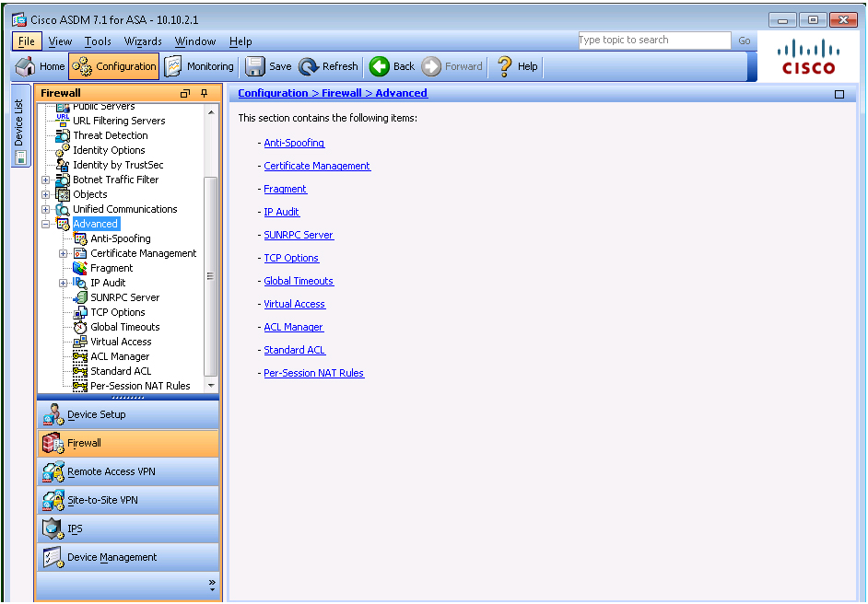Click the tree scrollbar down arrow
Screen dimensions: 868x604
[x=211, y=385]
